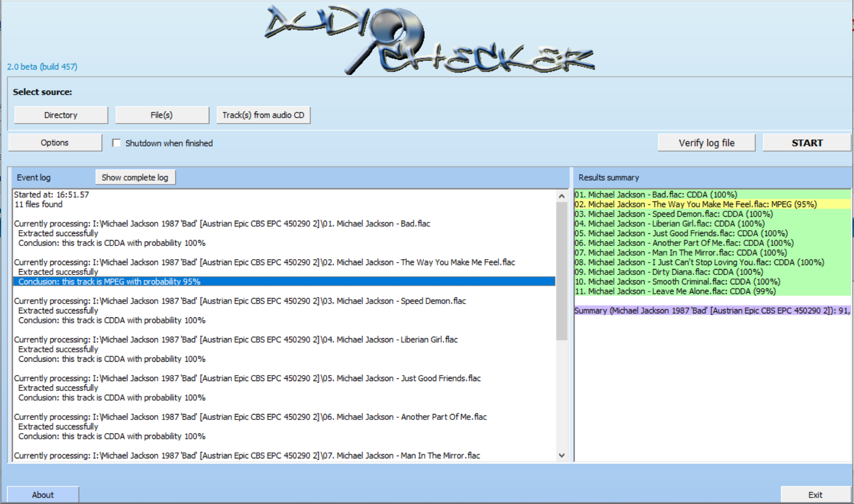
Task: Select result 01 Bad.flac CDDA (100%)
Action: coord(713,194)
